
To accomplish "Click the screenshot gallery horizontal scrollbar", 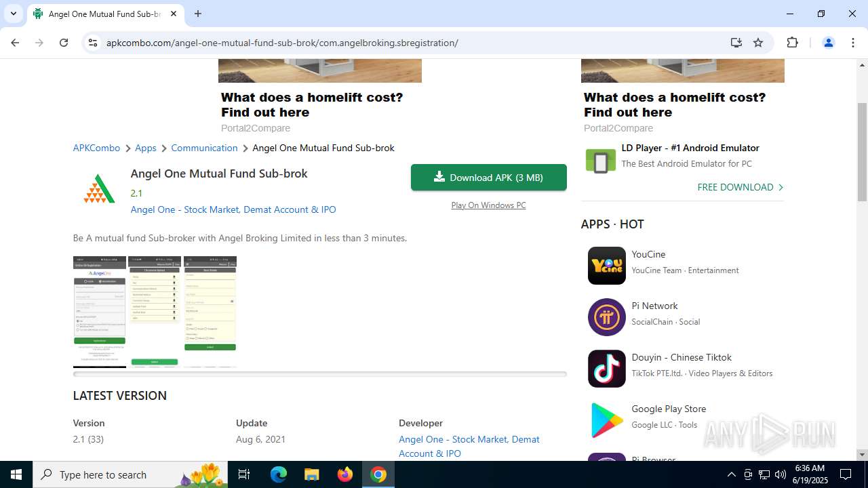I will pos(319,373).
